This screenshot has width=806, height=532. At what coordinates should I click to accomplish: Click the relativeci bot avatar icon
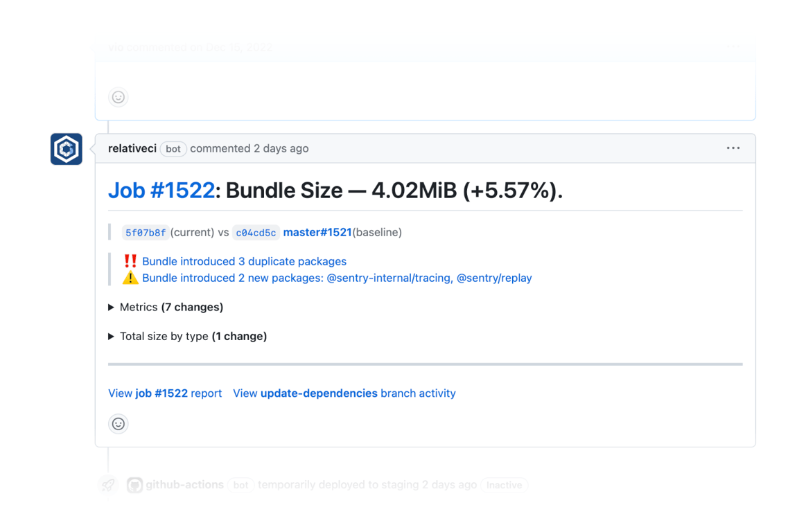pyautogui.click(x=66, y=148)
